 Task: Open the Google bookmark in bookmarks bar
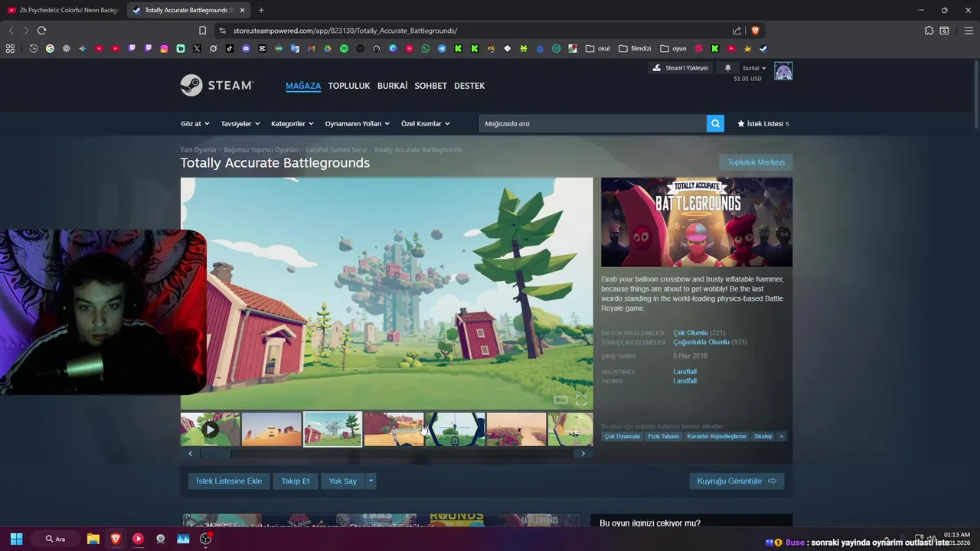click(50, 48)
